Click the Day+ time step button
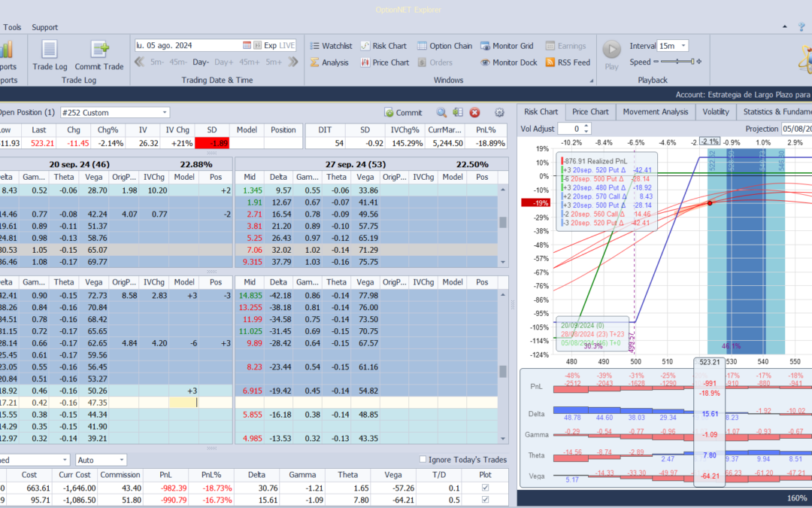Viewport: 812px width, 508px height. pyautogui.click(x=224, y=62)
